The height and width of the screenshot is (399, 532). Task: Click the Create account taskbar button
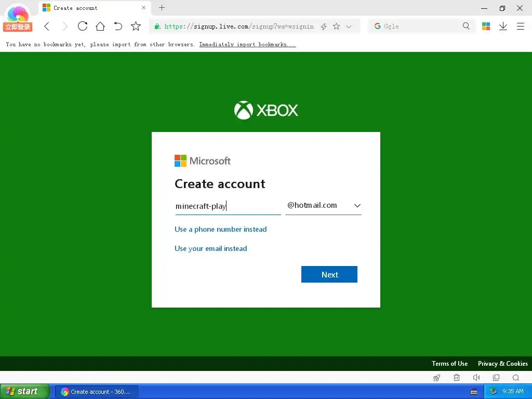pos(97,392)
